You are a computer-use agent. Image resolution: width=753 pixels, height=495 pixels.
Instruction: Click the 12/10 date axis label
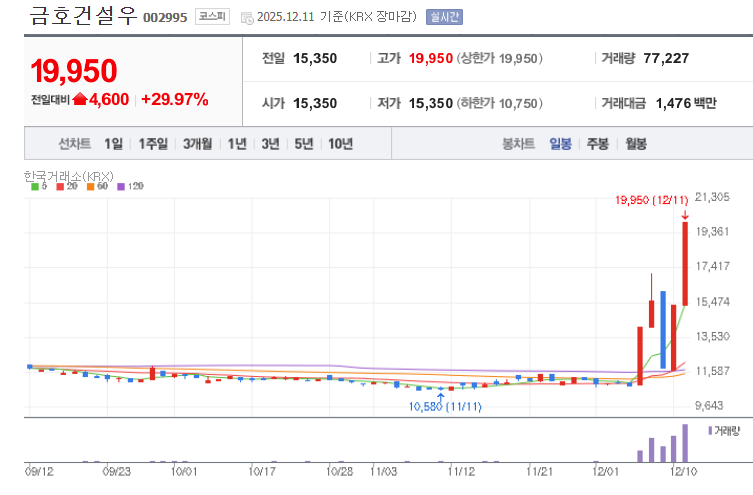coord(684,472)
